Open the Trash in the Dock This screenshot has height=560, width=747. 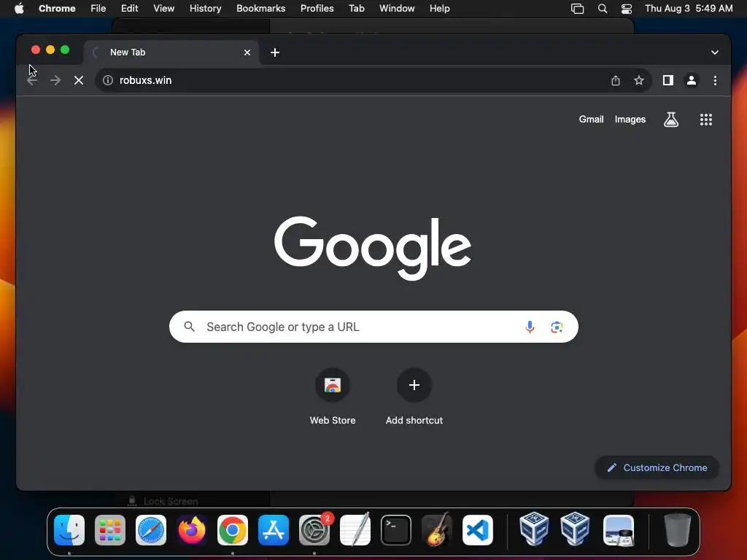[678, 529]
